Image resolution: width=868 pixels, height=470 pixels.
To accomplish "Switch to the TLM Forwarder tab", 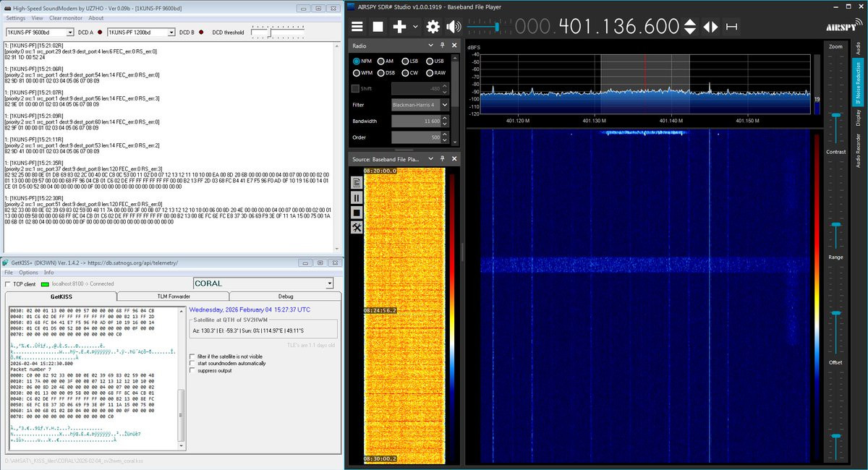I will pos(173,296).
